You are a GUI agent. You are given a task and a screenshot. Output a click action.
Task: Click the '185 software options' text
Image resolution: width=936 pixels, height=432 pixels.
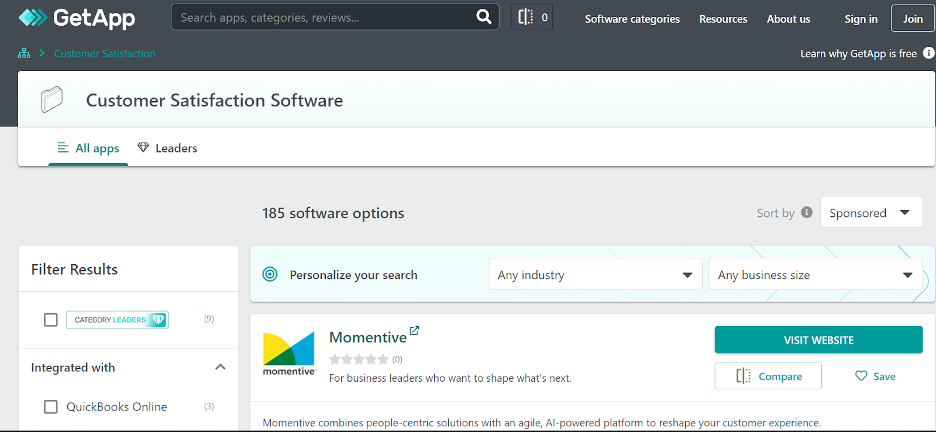[x=333, y=213]
